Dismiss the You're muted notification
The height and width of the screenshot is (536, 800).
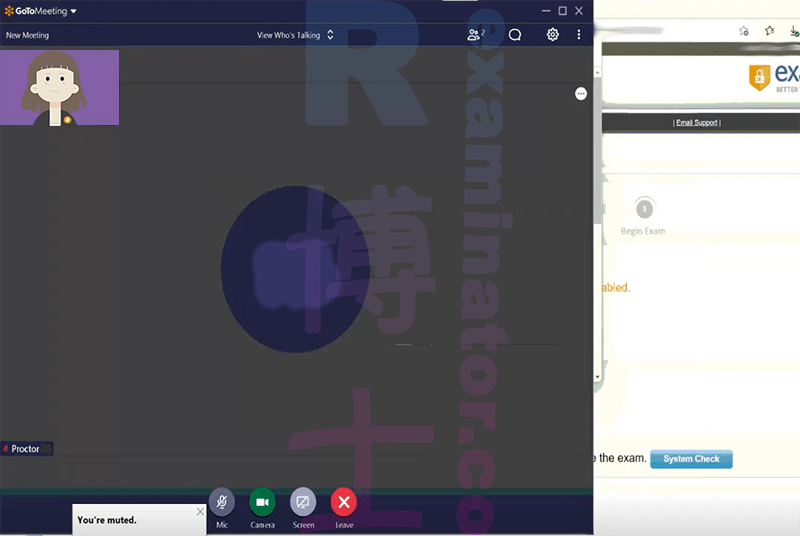point(200,511)
